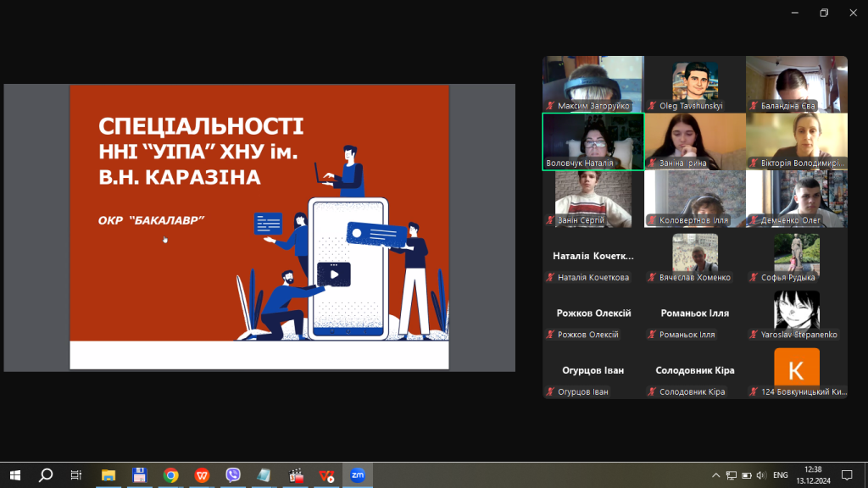Select Oleg Tavshunskyi participant tile

(695, 84)
